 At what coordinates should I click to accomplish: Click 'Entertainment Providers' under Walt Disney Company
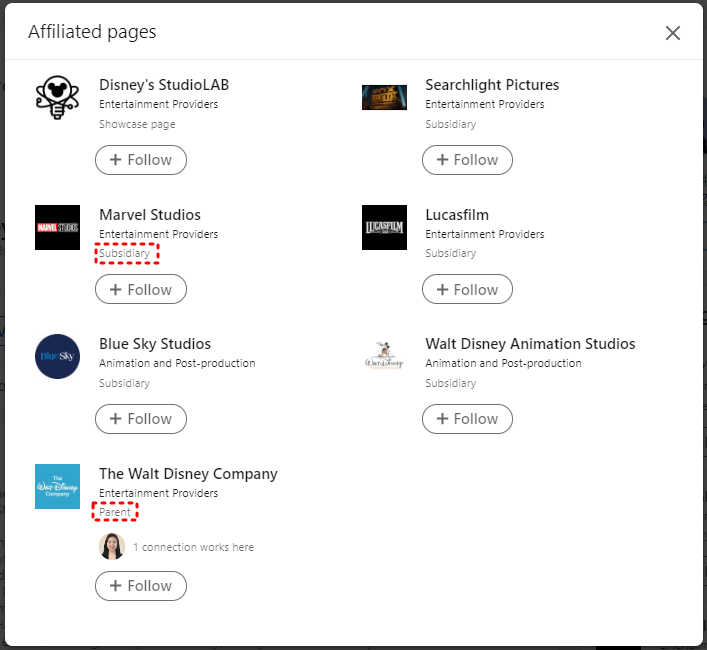pos(158,493)
